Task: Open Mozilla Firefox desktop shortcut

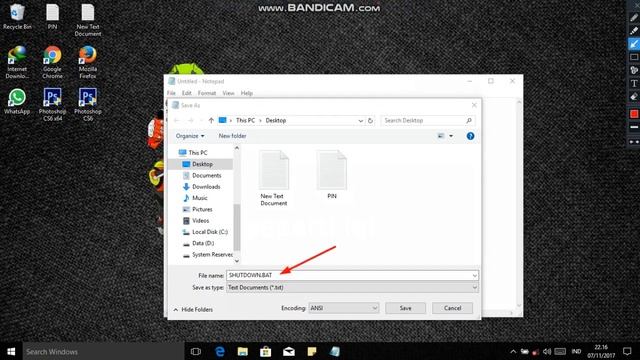Action: click(88, 62)
